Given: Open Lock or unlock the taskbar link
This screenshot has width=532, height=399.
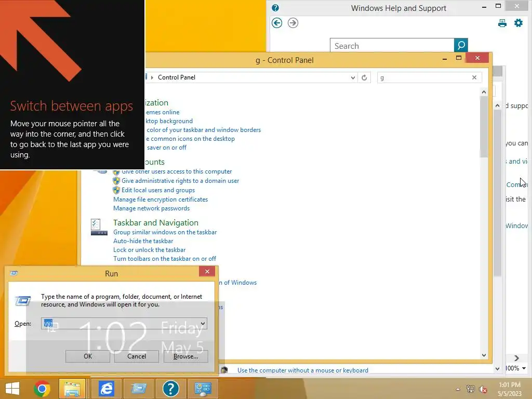Looking at the screenshot, I should (149, 250).
